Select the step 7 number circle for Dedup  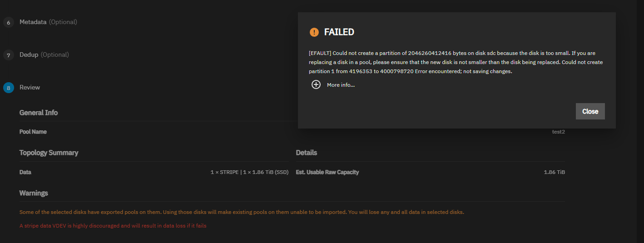(x=9, y=55)
